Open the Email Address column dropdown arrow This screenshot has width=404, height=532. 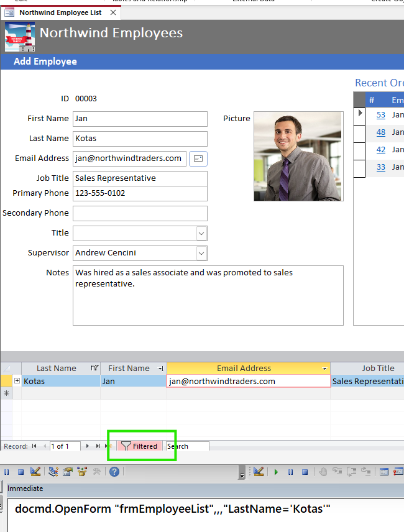click(x=324, y=369)
